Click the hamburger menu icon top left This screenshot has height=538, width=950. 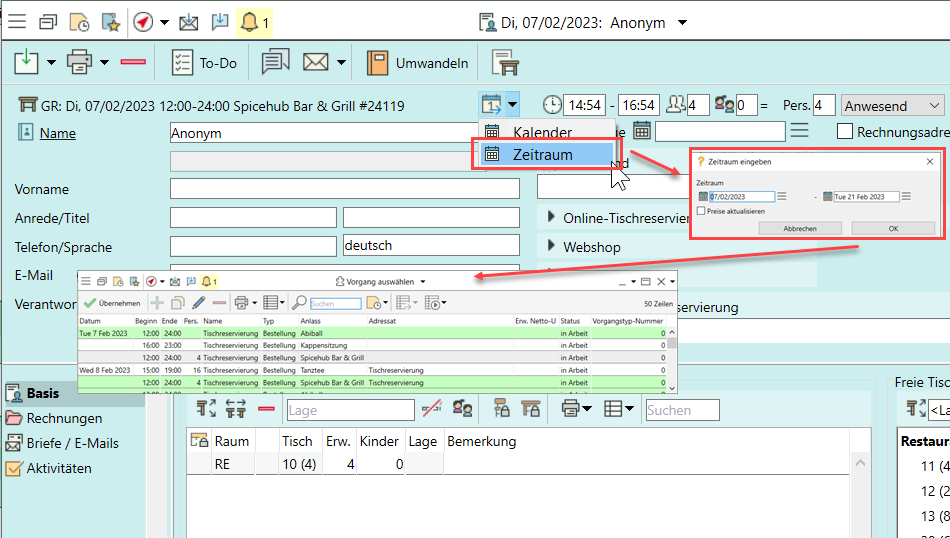[19, 22]
